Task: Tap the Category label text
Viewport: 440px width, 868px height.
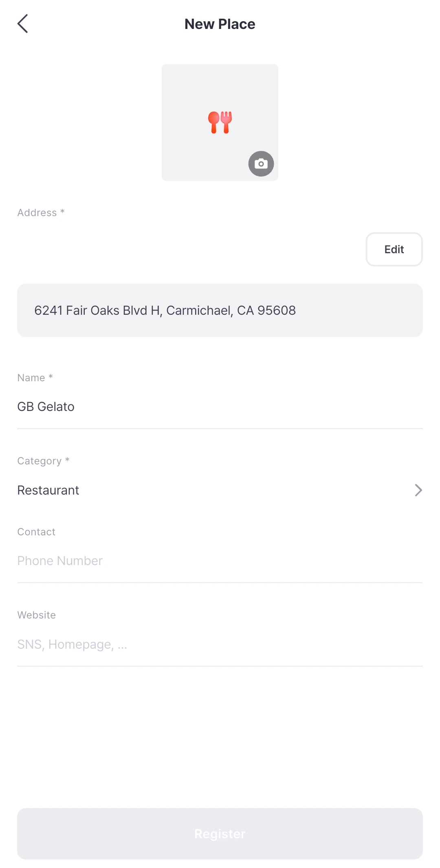Action: [40, 461]
